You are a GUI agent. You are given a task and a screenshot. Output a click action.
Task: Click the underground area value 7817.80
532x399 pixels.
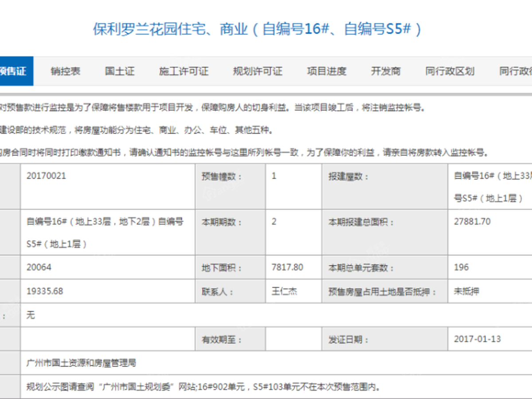click(x=288, y=267)
